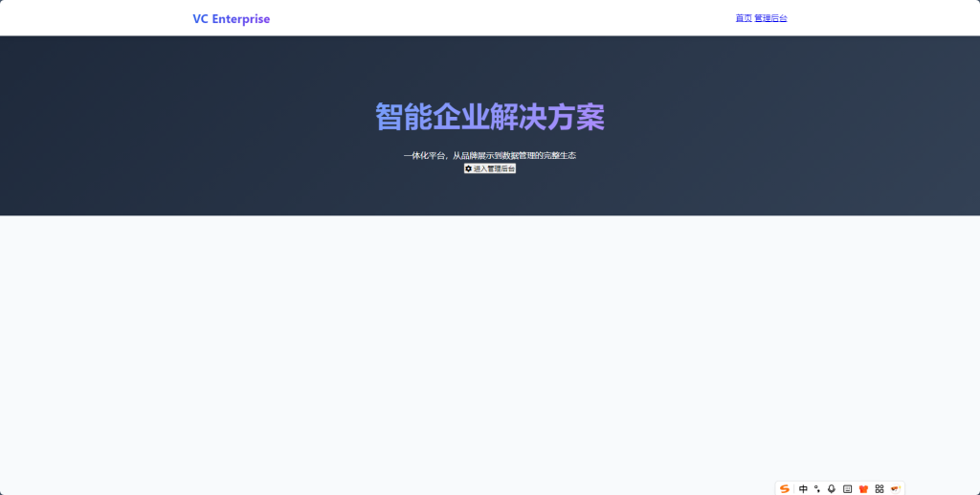Open the 管理后台 navigation link in header
This screenshot has height=495, width=980.
pos(770,18)
